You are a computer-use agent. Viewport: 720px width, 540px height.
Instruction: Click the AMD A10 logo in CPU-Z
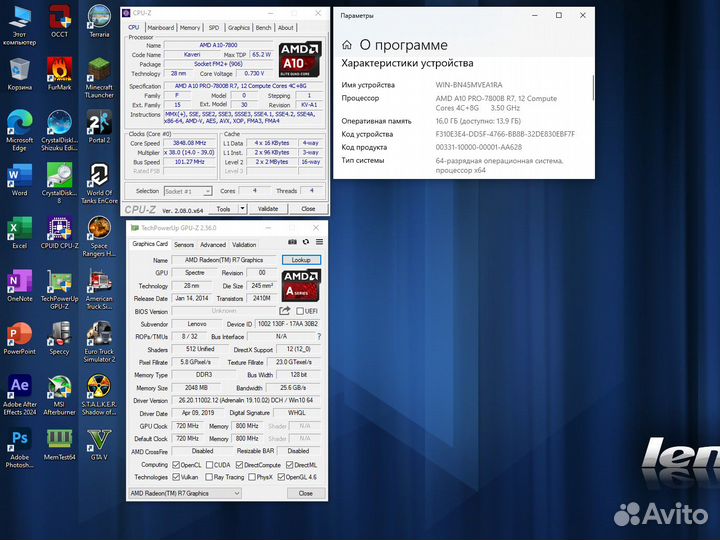point(300,59)
